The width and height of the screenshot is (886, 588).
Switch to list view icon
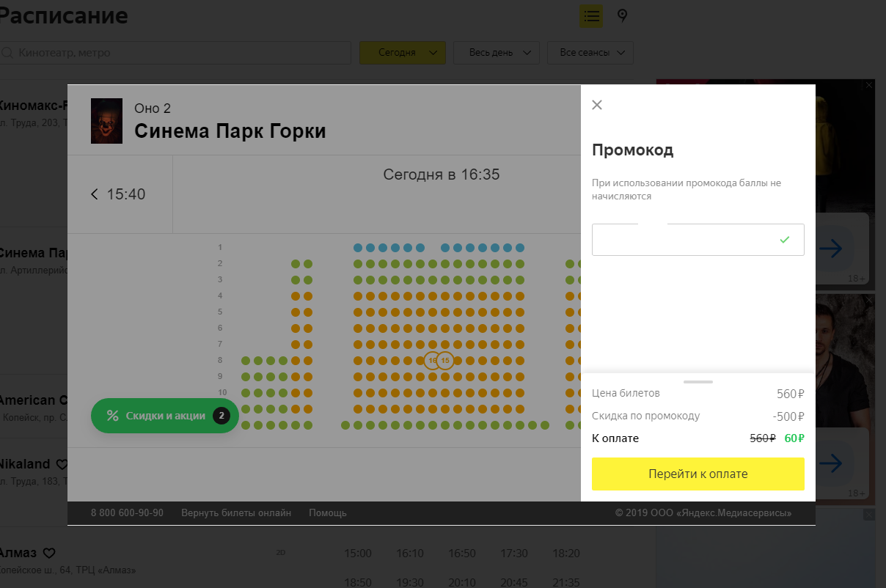591,15
